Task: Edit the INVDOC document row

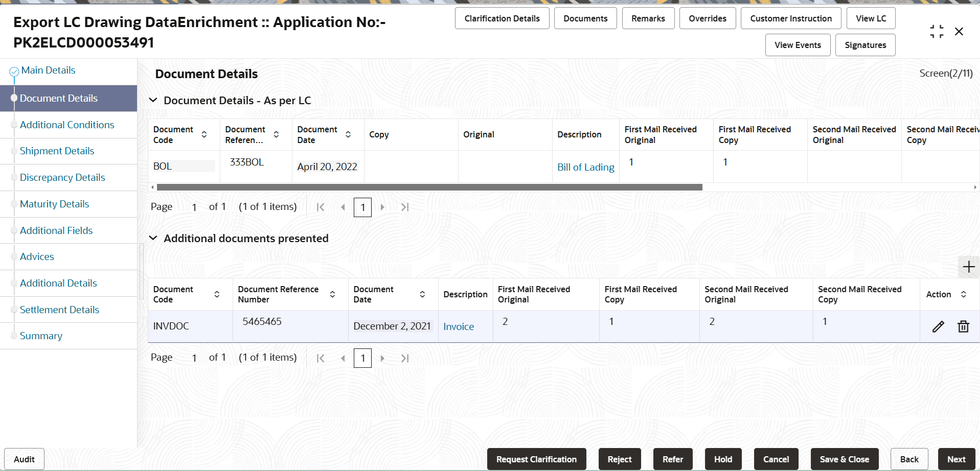Action: [938, 326]
